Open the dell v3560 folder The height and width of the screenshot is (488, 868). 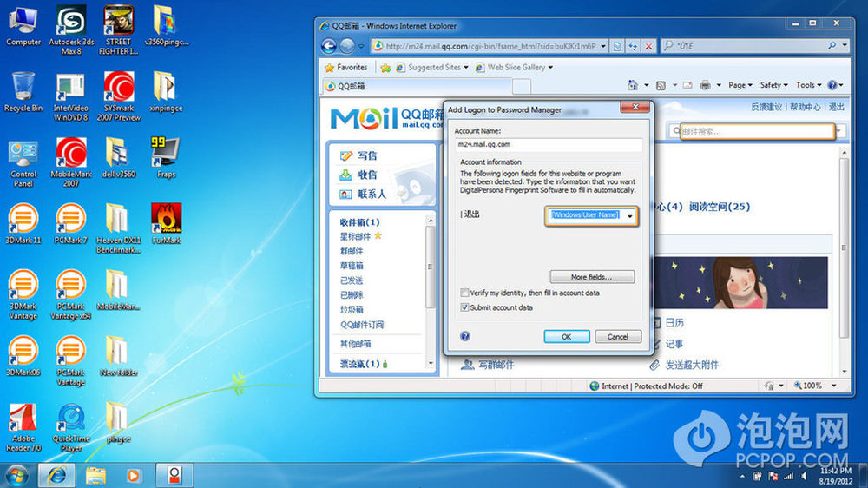pos(118,158)
